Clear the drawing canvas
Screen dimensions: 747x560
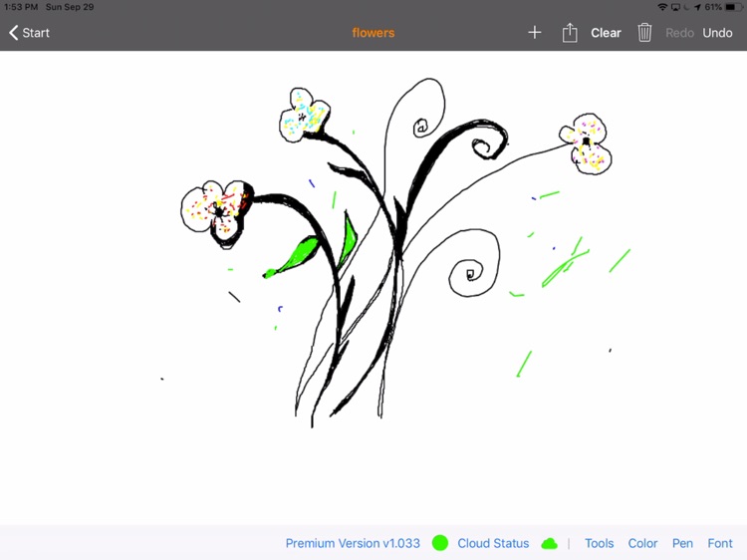click(x=606, y=33)
